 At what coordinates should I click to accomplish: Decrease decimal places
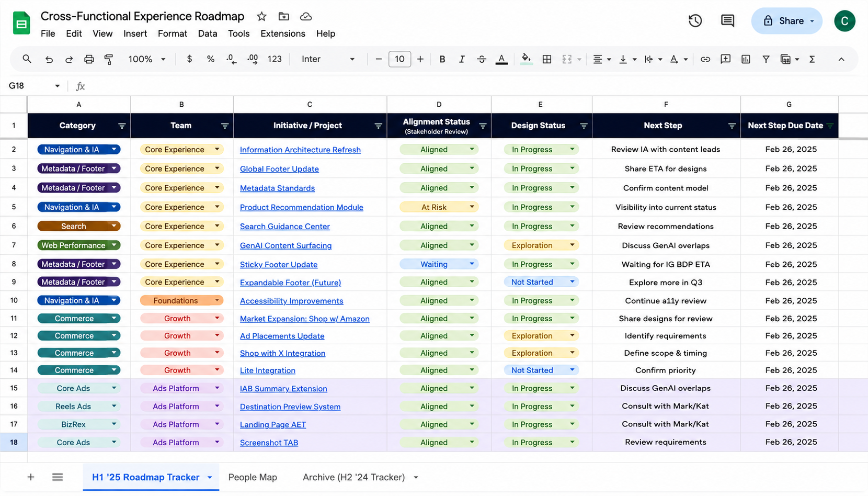pos(232,59)
